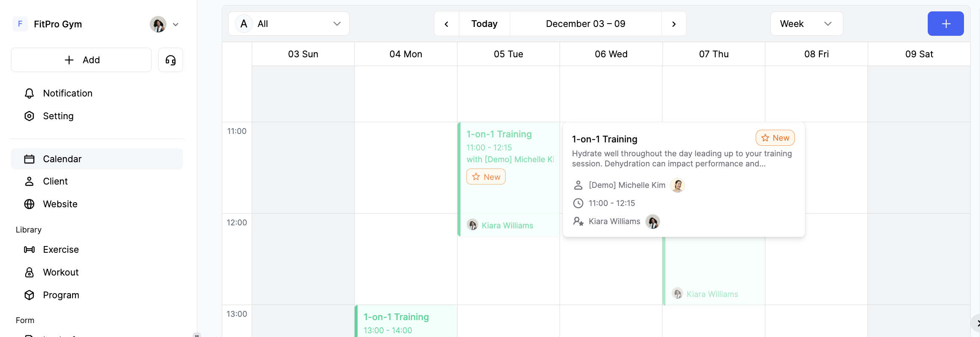Open the Workout library
This screenshot has height=337, width=980.
coord(61,272)
